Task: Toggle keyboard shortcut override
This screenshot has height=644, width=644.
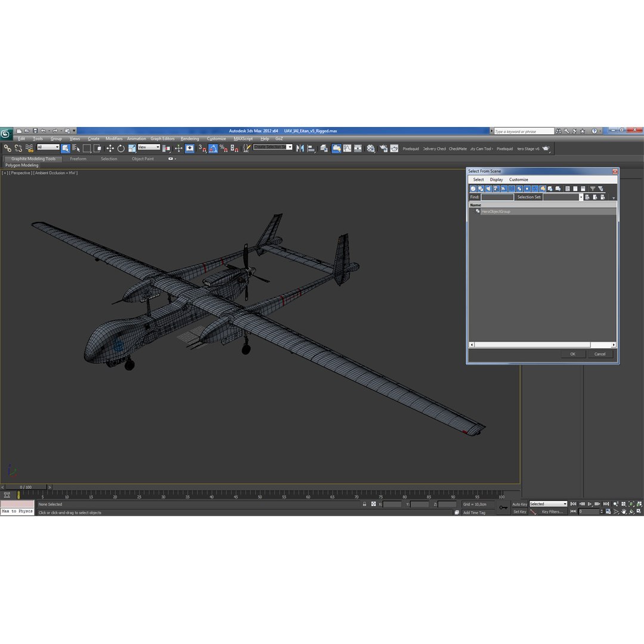Action: 190,148
